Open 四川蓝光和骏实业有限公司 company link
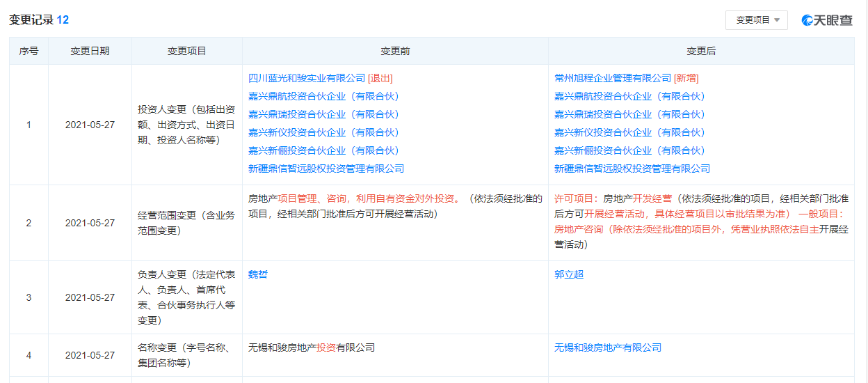Image resolution: width=868 pixels, height=383 pixels. coord(307,78)
